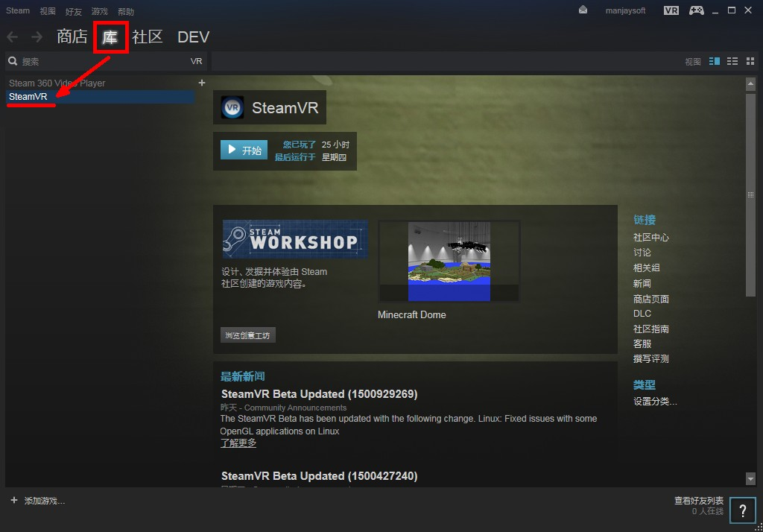The image size is (763, 532).
Task: Open the DLC link
Action: point(642,314)
